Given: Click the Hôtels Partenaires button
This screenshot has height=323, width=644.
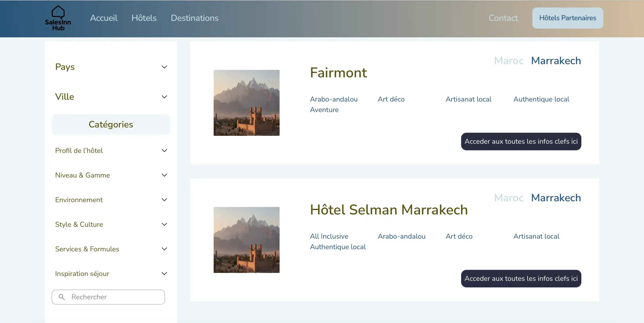Looking at the screenshot, I should 568,18.
